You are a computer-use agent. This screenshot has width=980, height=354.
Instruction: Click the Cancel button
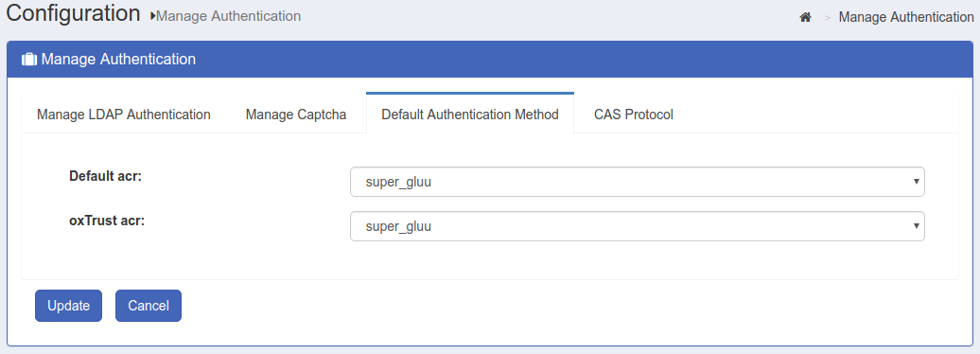149,306
